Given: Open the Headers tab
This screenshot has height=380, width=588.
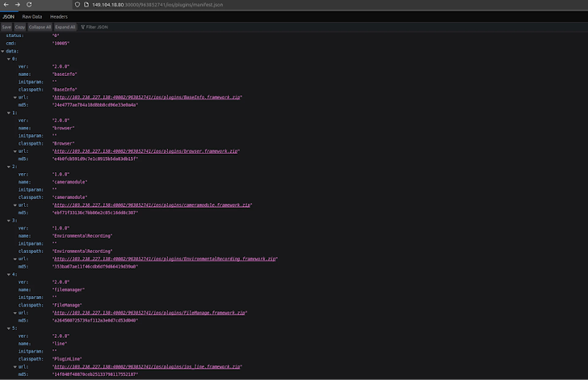Looking at the screenshot, I should click(59, 16).
